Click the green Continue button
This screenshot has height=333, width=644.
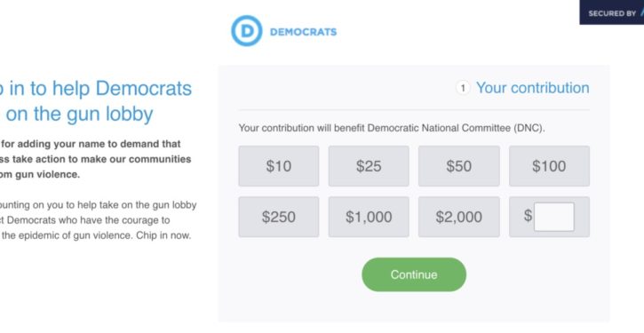pos(414,274)
